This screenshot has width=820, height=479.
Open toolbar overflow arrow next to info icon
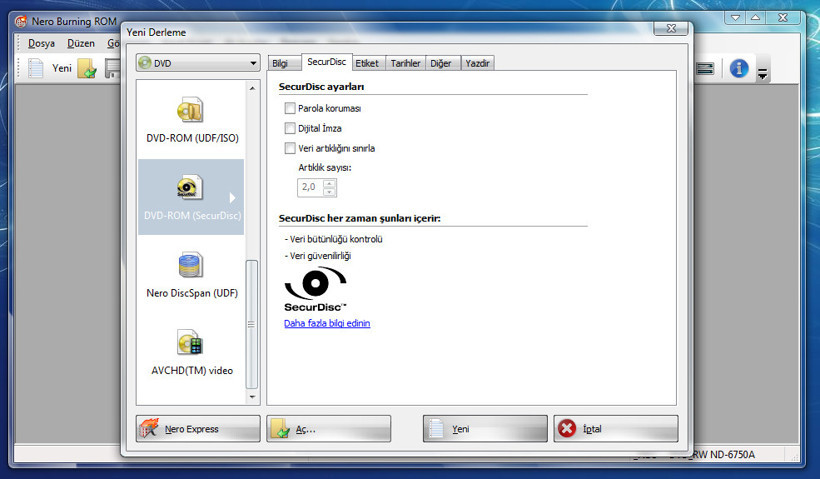762,74
